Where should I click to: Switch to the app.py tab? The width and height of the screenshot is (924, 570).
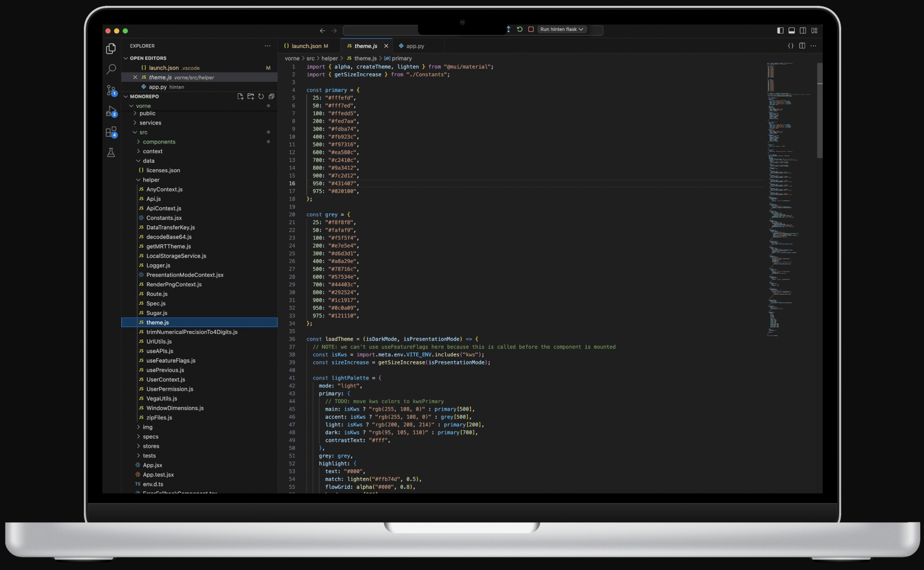click(415, 46)
